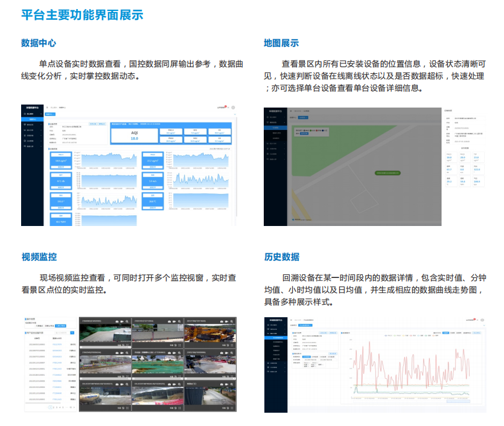
Task: Select highlighted sidebar submenu item in history screenshot
Action: [279, 338]
